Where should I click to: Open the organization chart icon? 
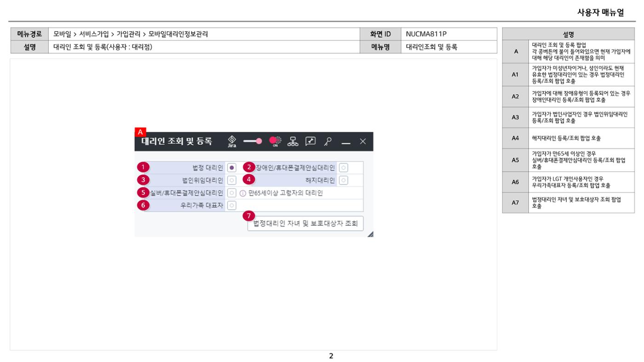[x=293, y=142]
